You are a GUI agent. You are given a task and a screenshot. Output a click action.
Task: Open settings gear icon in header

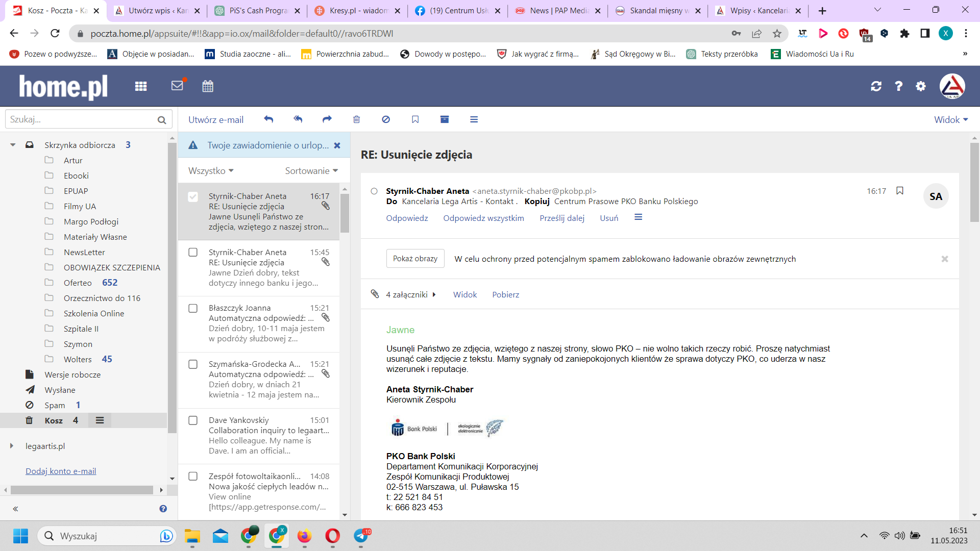921,86
